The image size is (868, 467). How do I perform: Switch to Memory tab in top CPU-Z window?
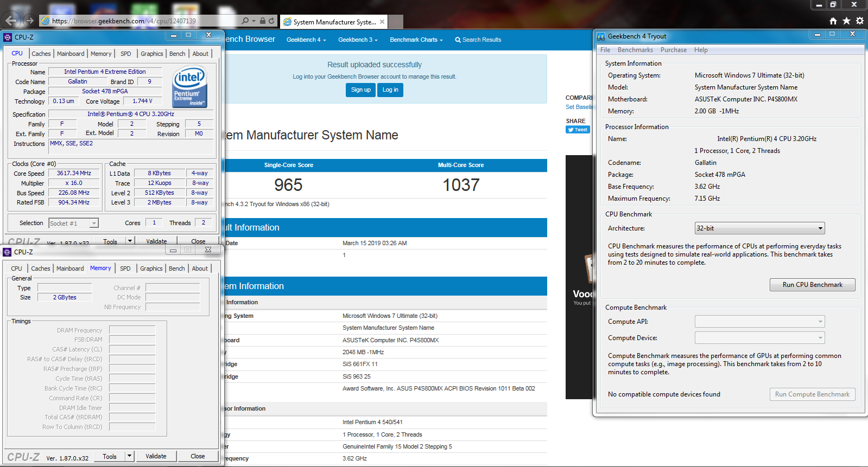point(101,54)
